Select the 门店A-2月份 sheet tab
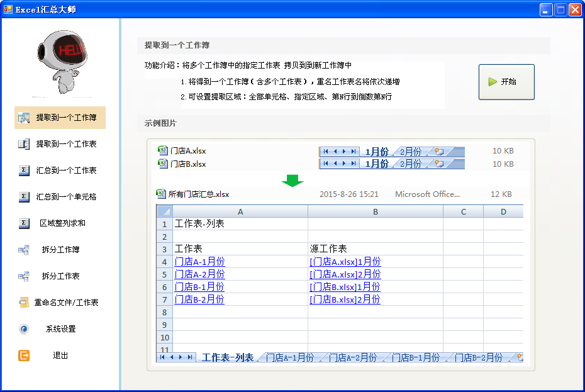This screenshot has width=585, height=392. [352, 357]
